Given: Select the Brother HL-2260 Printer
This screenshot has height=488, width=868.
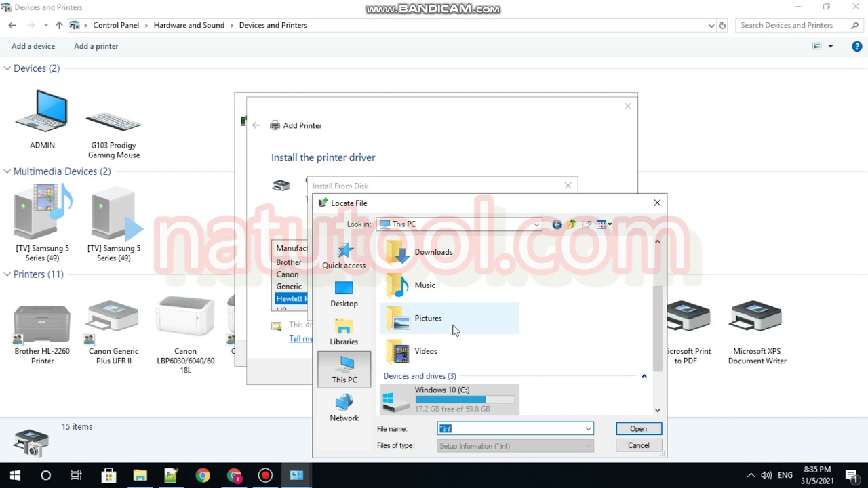Looking at the screenshot, I should pyautogui.click(x=42, y=334).
